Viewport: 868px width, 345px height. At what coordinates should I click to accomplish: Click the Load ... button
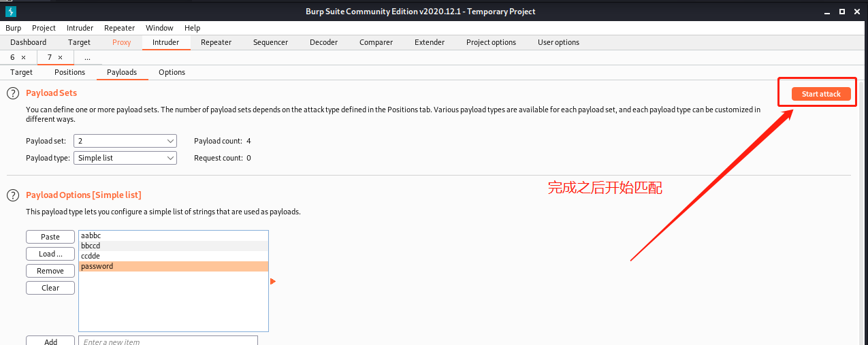coord(50,254)
